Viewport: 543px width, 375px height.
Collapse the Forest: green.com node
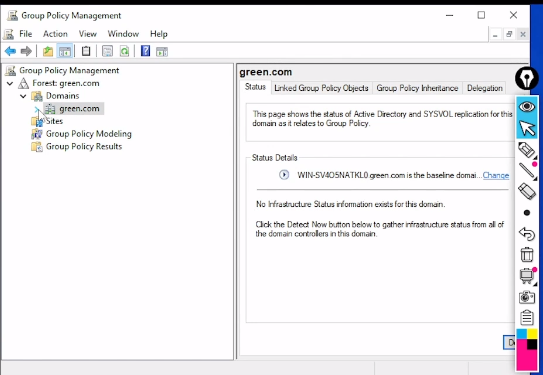(10, 83)
